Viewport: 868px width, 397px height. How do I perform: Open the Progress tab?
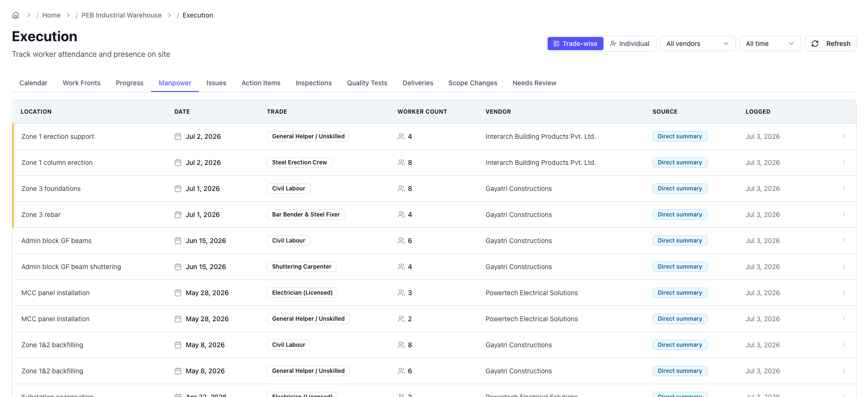[129, 83]
